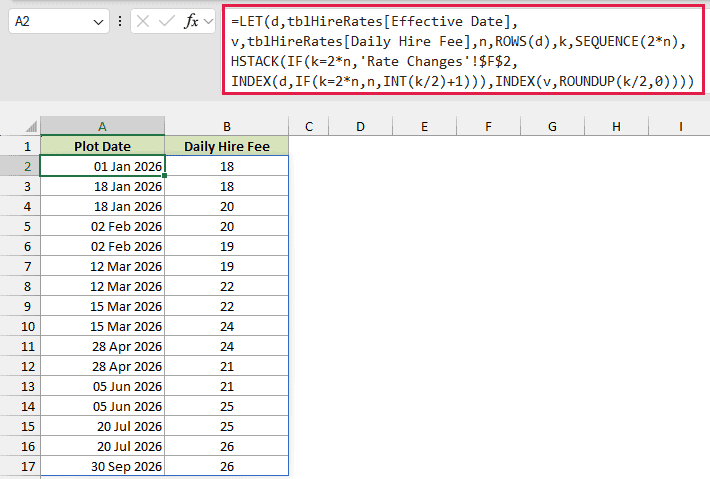Image resolution: width=710 pixels, height=479 pixels.
Task: Select fee value 24 in row 10
Action: click(x=226, y=326)
